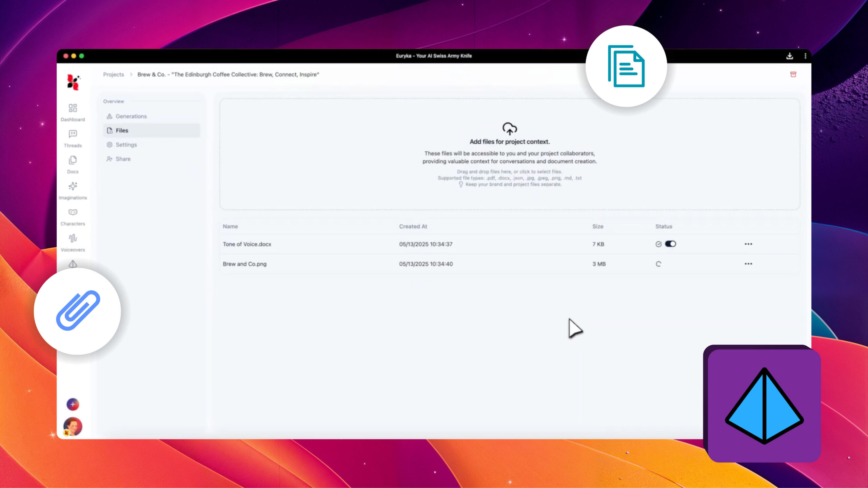Go to Projects via the breadcrumb link
Image resolution: width=868 pixels, height=488 pixels.
click(x=113, y=75)
